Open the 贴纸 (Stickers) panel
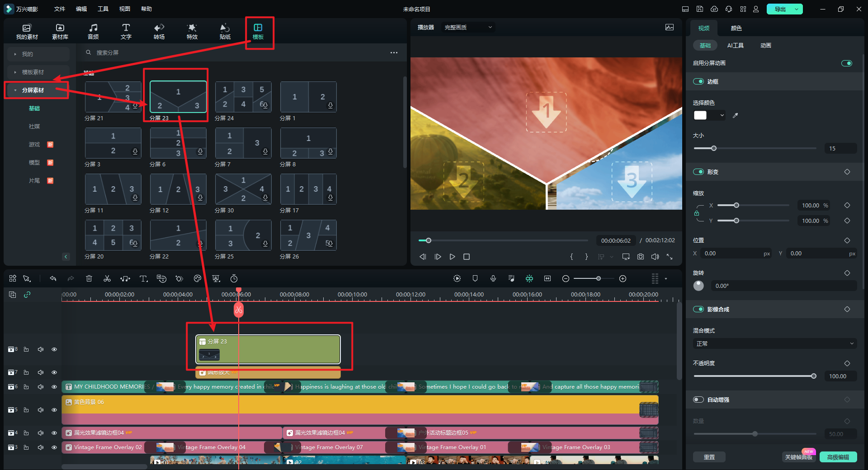This screenshot has height=470, width=868. (225, 31)
